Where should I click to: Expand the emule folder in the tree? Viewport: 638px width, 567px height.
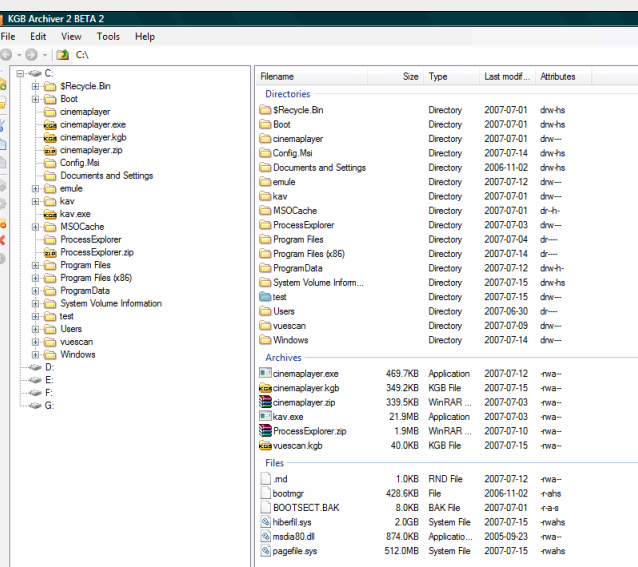(x=35, y=189)
